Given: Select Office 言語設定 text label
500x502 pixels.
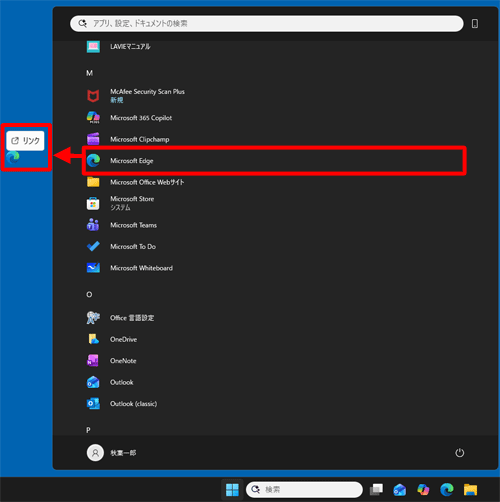Looking at the screenshot, I should click(132, 318).
